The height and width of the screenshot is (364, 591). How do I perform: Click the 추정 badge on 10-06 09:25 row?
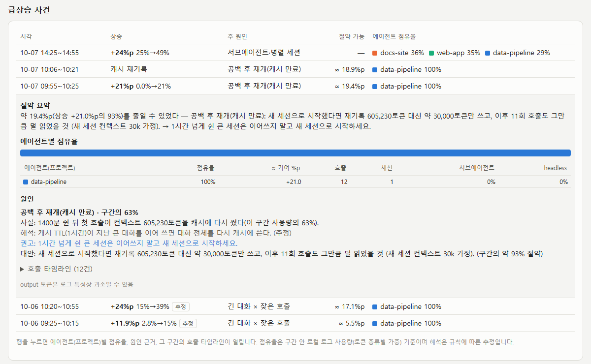coord(188,323)
